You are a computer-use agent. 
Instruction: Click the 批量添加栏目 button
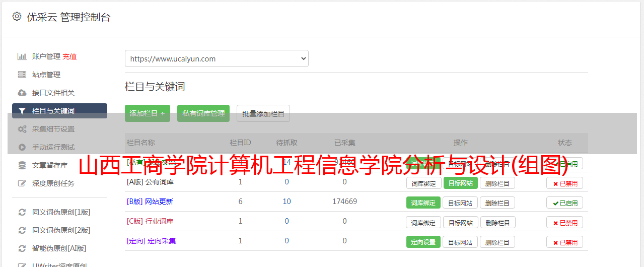click(x=263, y=113)
